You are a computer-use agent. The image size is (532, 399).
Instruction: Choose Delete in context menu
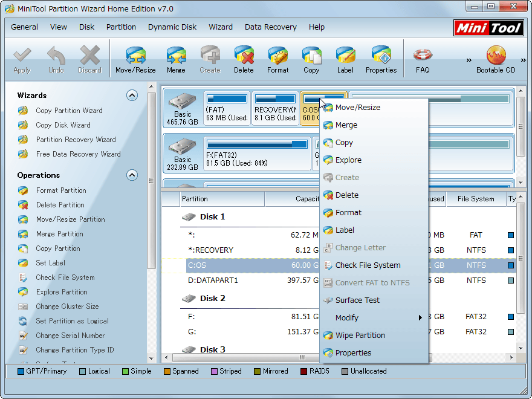[x=374, y=195]
